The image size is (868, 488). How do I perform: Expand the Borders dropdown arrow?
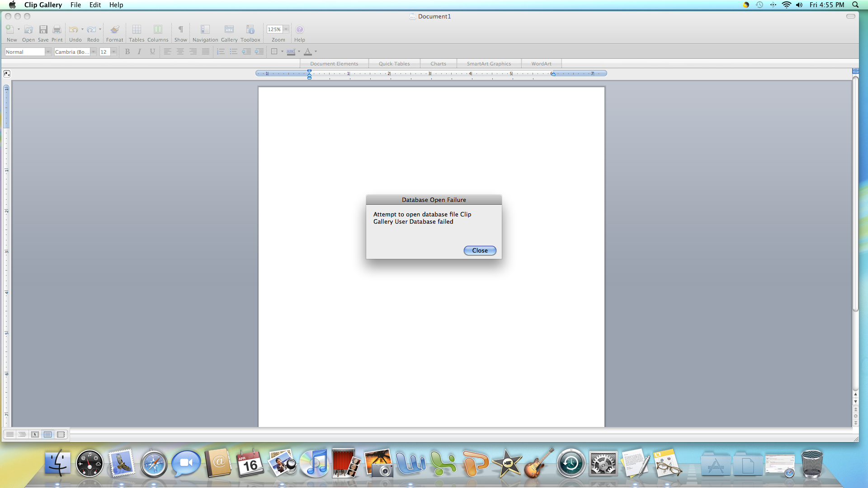pos(282,52)
